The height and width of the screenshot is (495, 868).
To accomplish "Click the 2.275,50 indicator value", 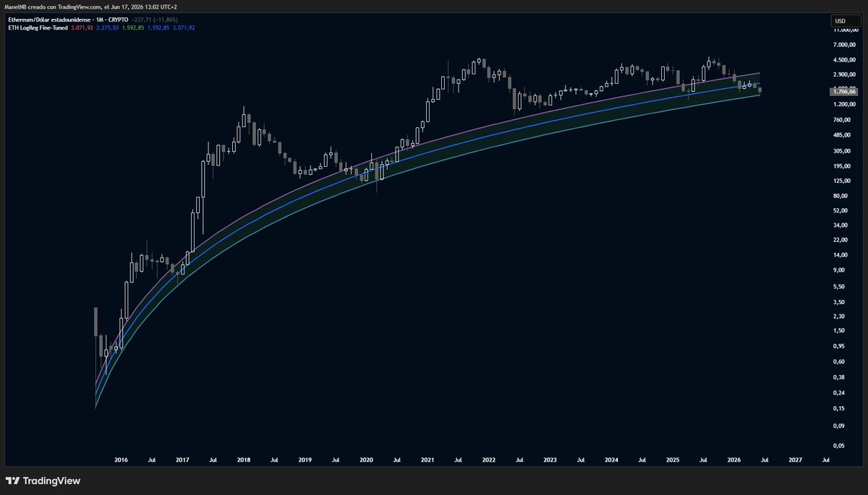I will click(x=108, y=27).
